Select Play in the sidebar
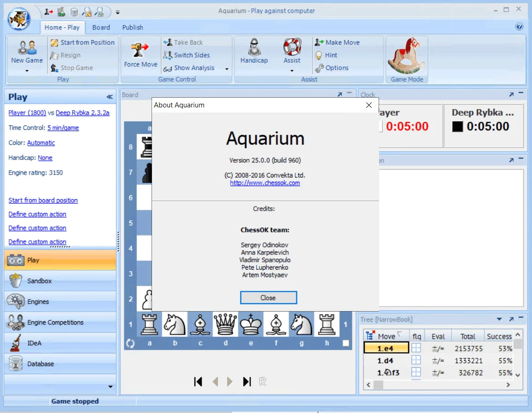This screenshot has height=413, width=532. tap(60, 260)
